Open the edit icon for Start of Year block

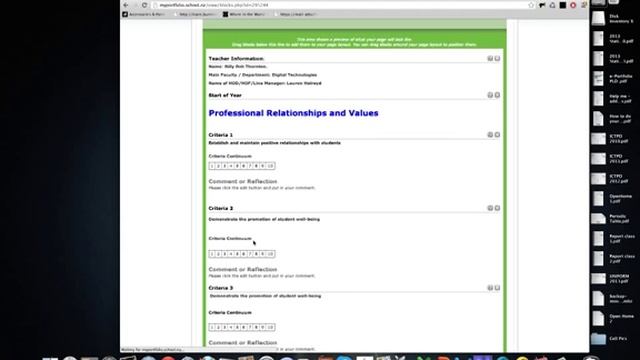[x=490, y=95]
